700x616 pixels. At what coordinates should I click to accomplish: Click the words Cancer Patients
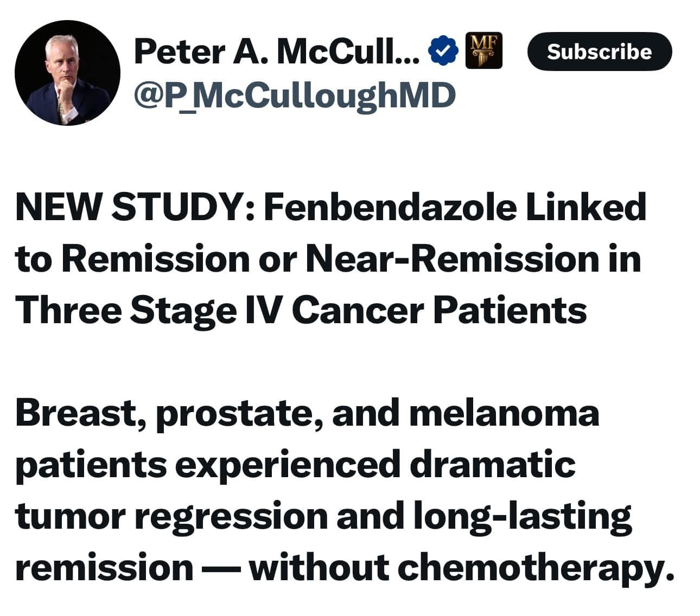pos(440,311)
